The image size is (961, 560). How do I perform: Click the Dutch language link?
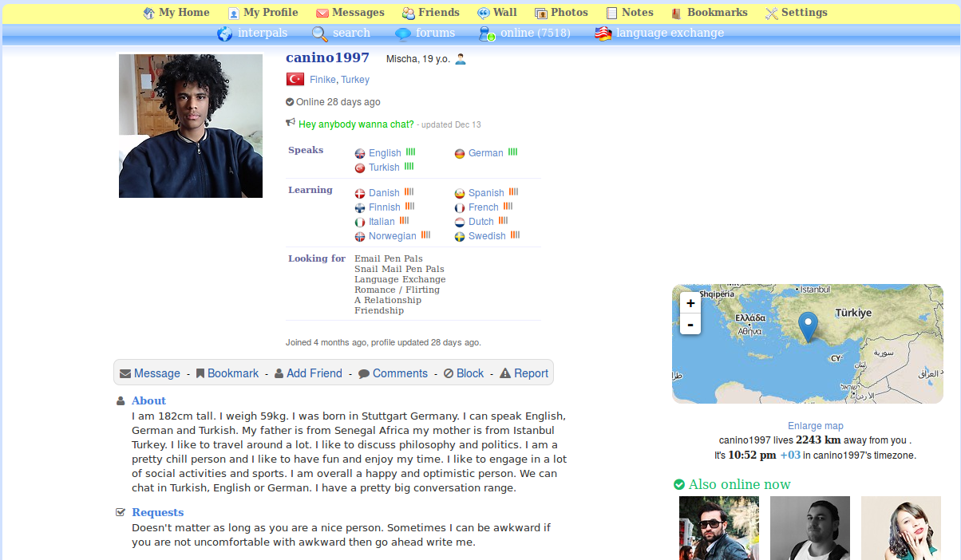(481, 222)
